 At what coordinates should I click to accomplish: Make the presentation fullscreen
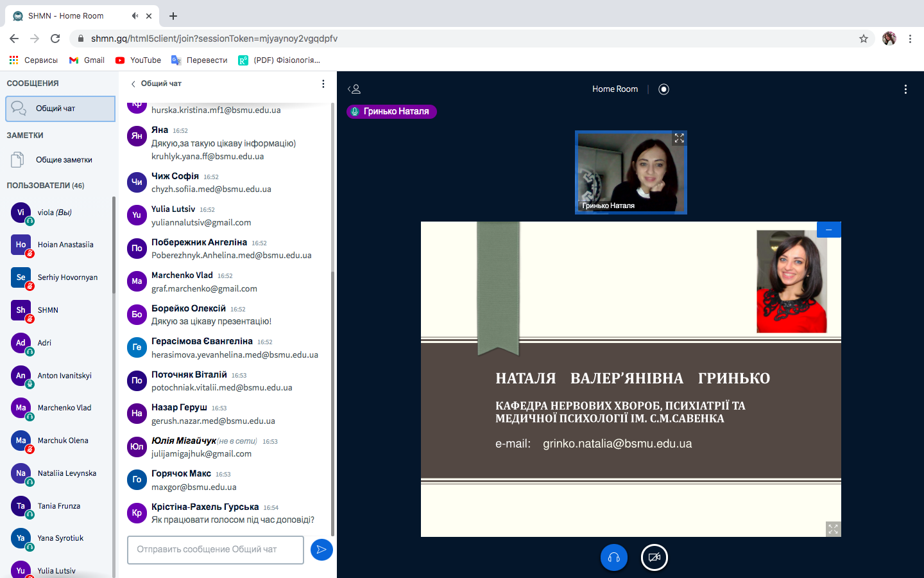click(833, 529)
